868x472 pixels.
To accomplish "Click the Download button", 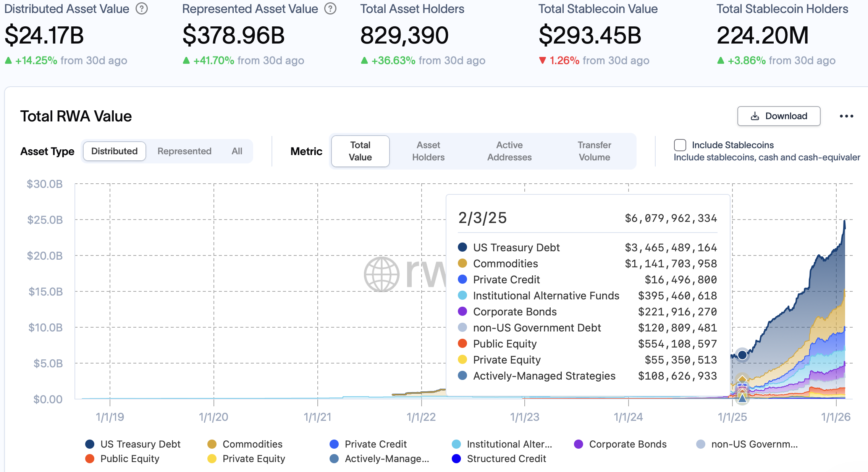I will [x=779, y=116].
